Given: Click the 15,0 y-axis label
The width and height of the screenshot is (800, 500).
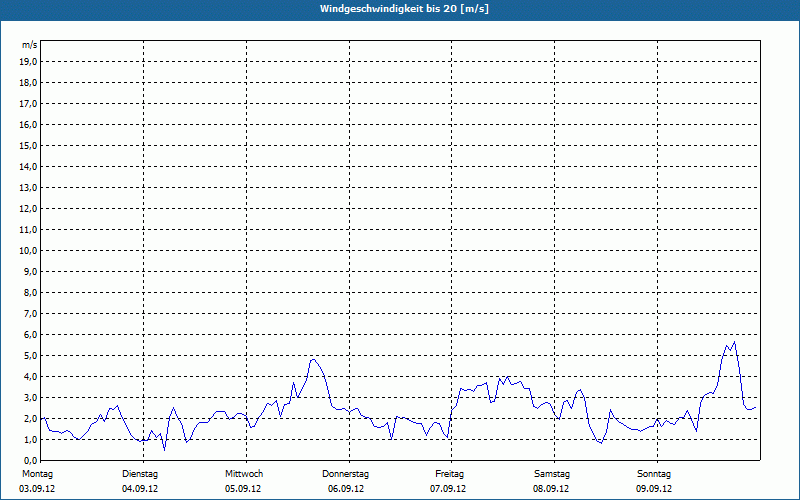Looking at the screenshot, I should (28, 145).
